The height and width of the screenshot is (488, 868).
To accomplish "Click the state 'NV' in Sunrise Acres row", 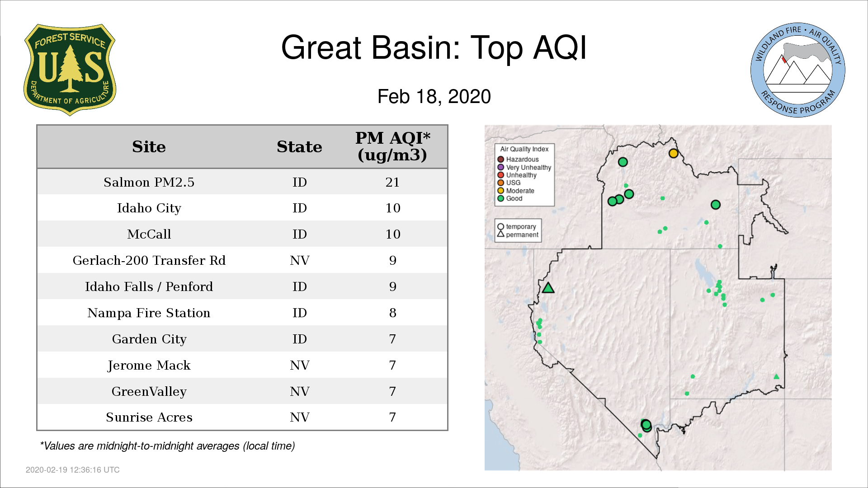I will pyautogui.click(x=299, y=417).
